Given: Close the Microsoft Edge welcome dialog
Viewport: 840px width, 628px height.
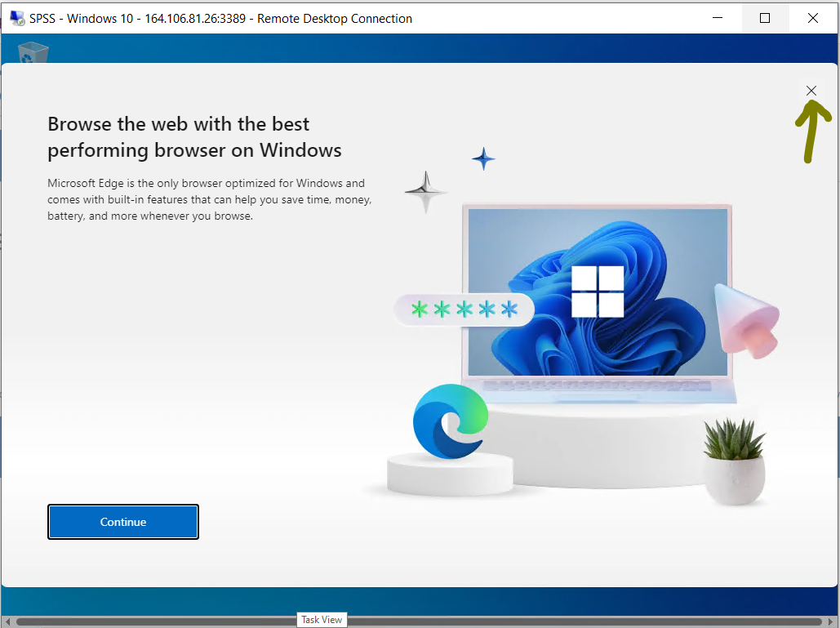Looking at the screenshot, I should point(811,91).
